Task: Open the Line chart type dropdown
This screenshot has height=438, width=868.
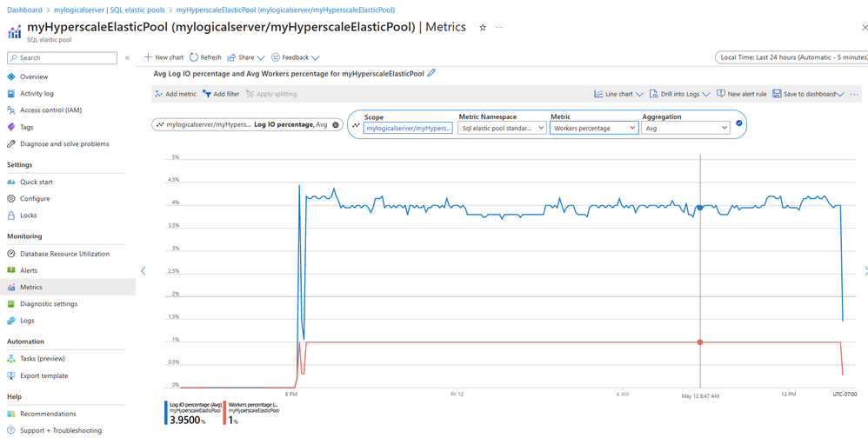Action: 619,94
